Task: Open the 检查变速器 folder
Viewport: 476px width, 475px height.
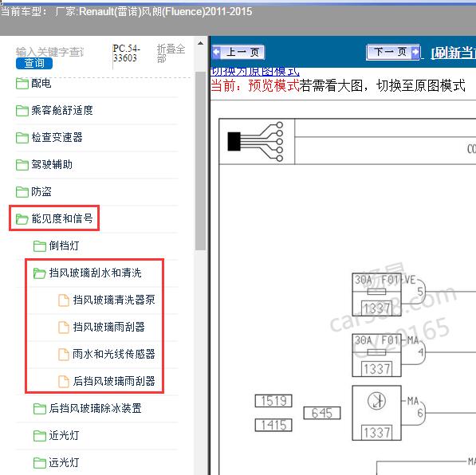Action: tap(57, 137)
